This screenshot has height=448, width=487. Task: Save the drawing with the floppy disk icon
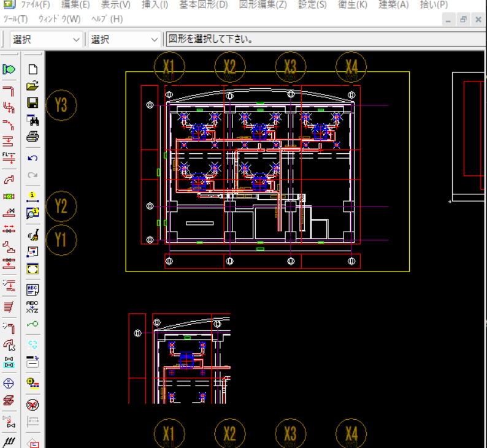33,103
